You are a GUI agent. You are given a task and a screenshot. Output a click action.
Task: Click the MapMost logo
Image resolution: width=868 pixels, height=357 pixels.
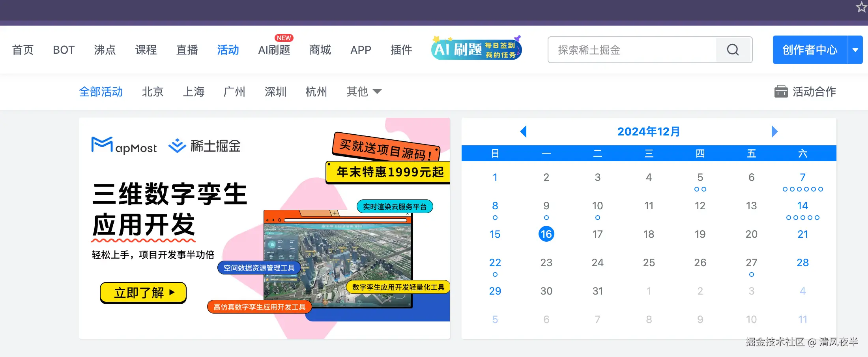(124, 145)
